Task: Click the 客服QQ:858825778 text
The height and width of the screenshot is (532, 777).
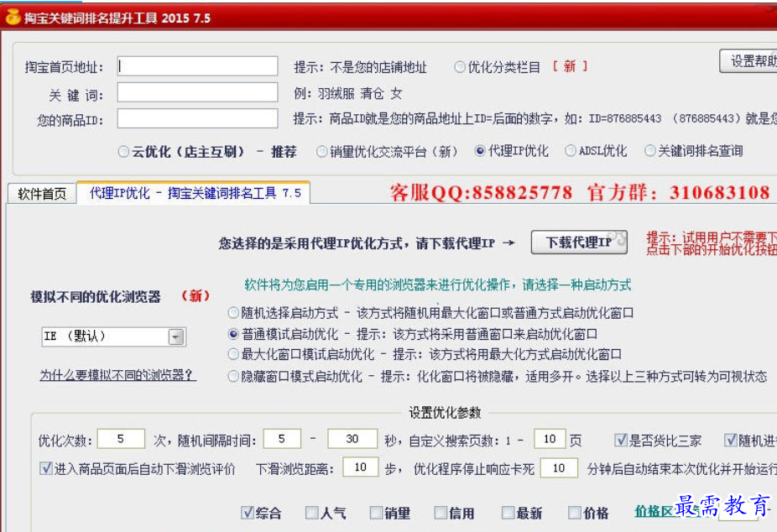Action: click(481, 193)
